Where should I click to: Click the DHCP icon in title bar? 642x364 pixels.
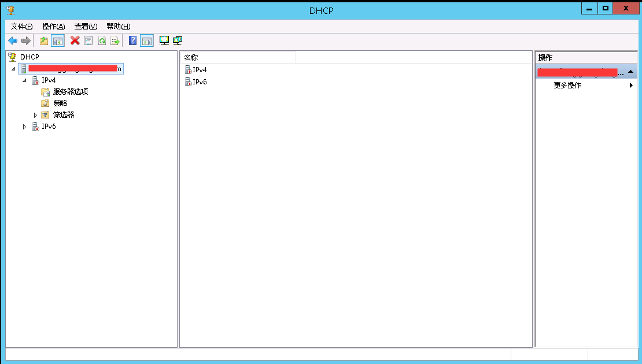(10, 10)
